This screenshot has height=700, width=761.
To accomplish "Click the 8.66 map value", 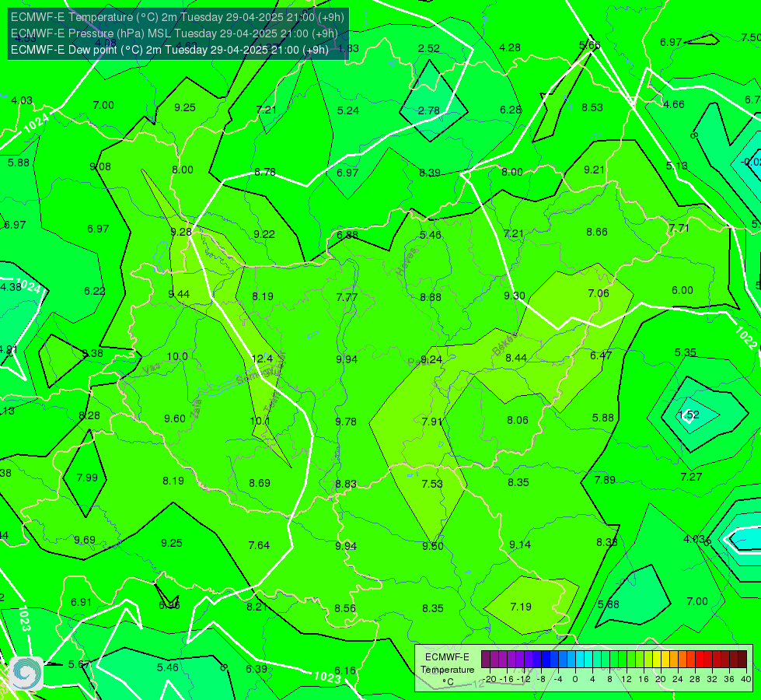I will coord(597,233).
